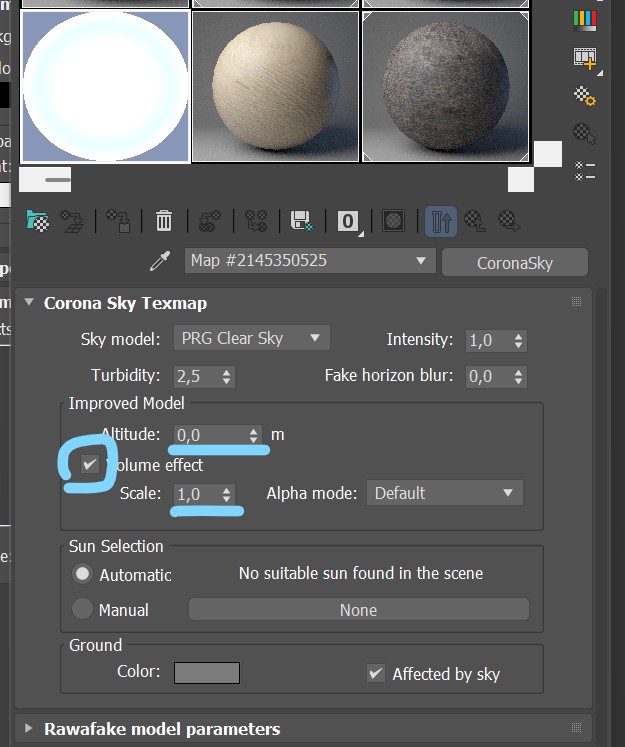Screen dimensions: 625x747
Task: Pick material from object with eyedropper
Action: [x=161, y=262]
